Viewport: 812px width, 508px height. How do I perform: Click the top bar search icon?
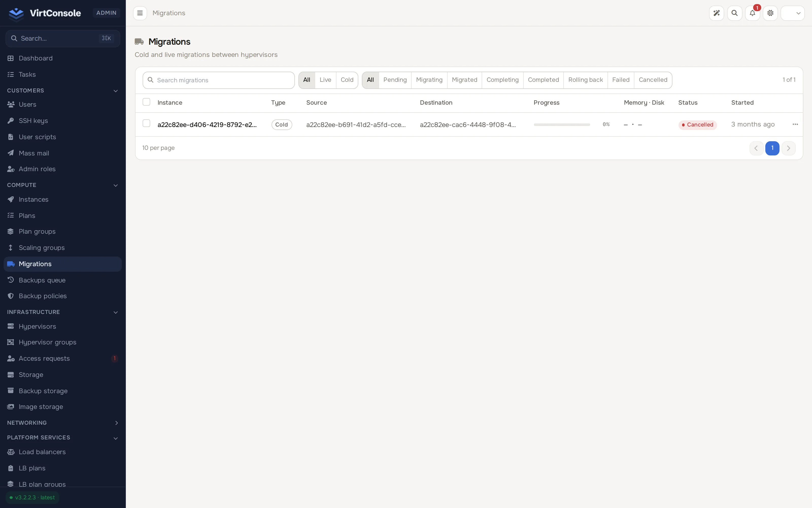point(735,13)
